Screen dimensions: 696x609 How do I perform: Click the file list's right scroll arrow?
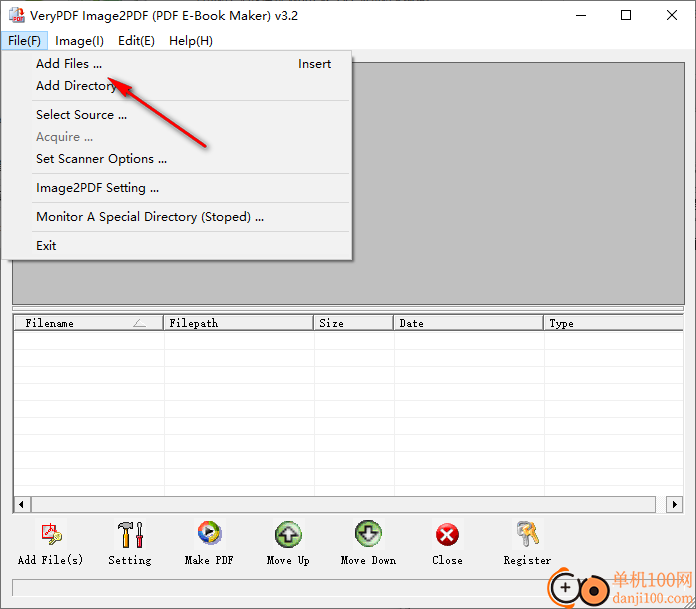[x=675, y=504]
